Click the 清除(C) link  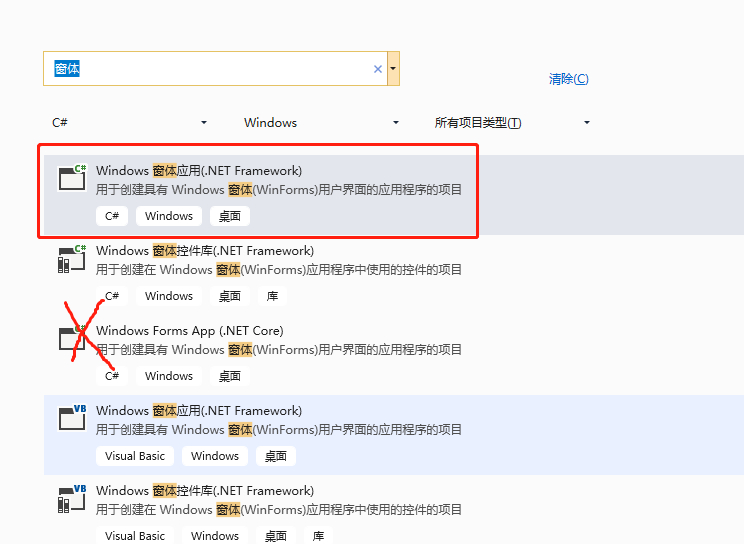click(568, 79)
